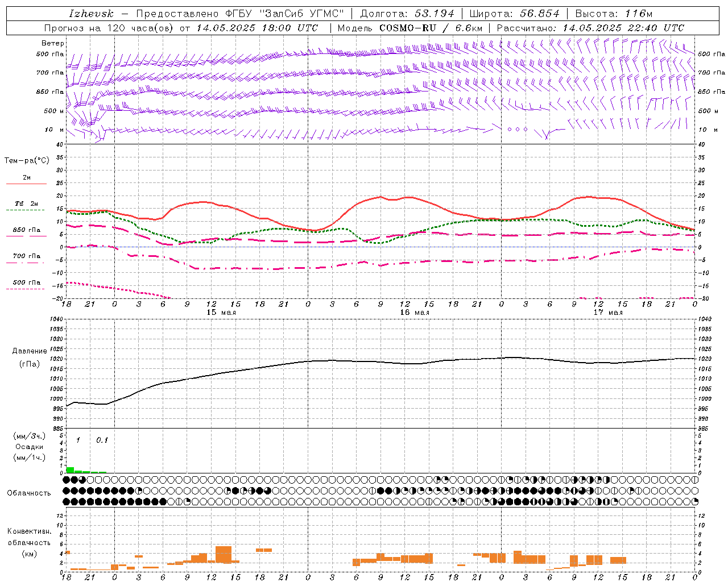The height and width of the screenshot is (582, 728).
Task: Click the computed time '14.05.2025 22:40 UTC'
Action: [x=623, y=28]
